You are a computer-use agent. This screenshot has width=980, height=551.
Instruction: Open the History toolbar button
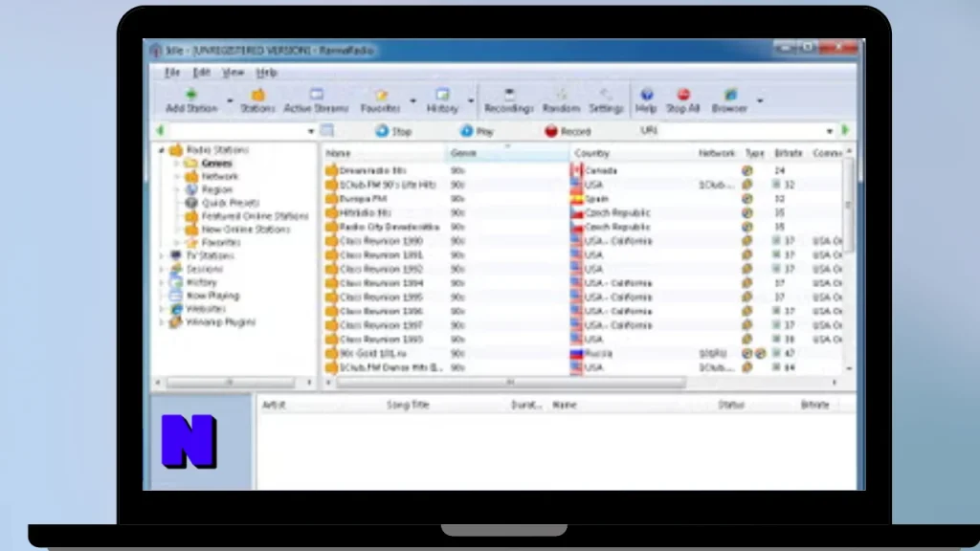point(442,100)
